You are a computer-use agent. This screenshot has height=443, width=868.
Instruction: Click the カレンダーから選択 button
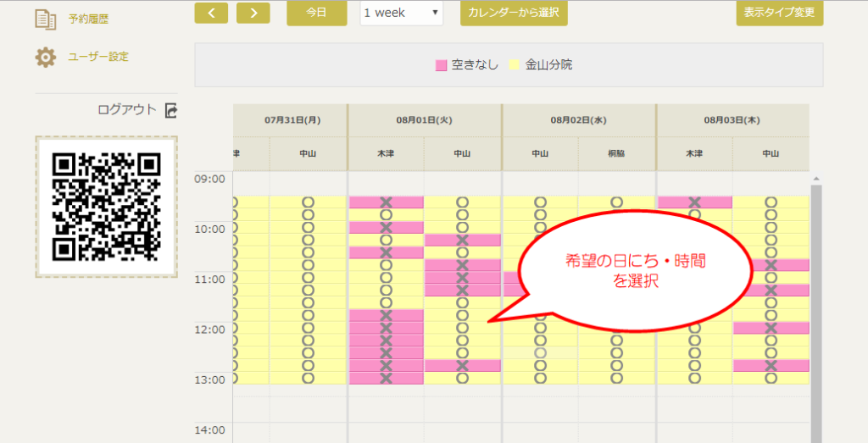(x=514, y=13)
